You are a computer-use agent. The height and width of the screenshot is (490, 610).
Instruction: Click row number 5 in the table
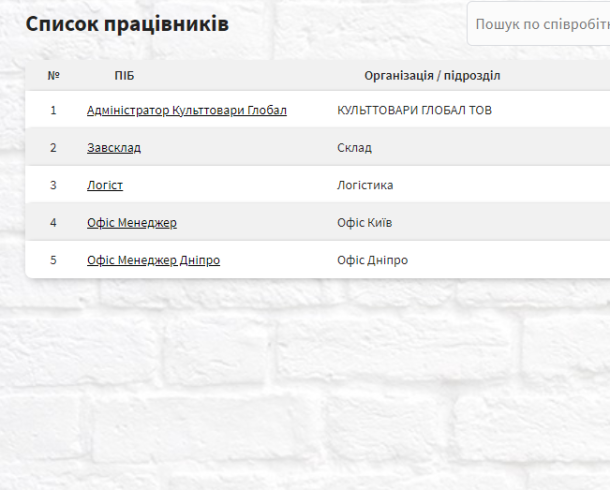point(53,260)
